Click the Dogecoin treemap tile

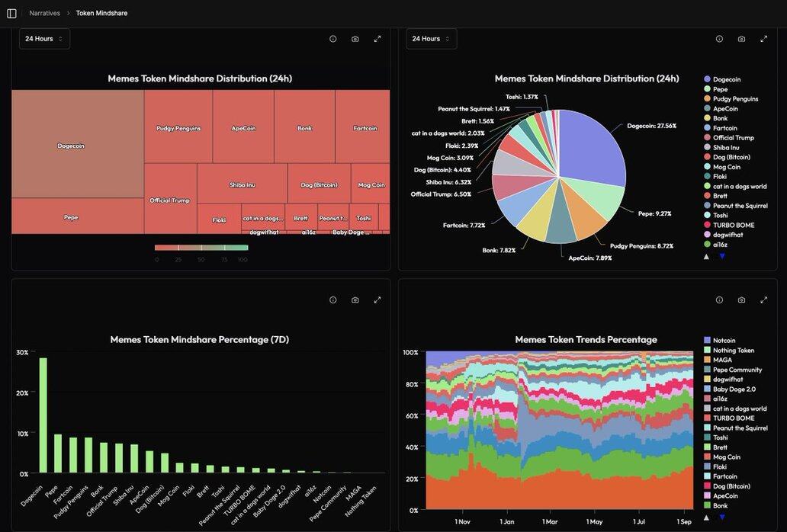[78, 144]
